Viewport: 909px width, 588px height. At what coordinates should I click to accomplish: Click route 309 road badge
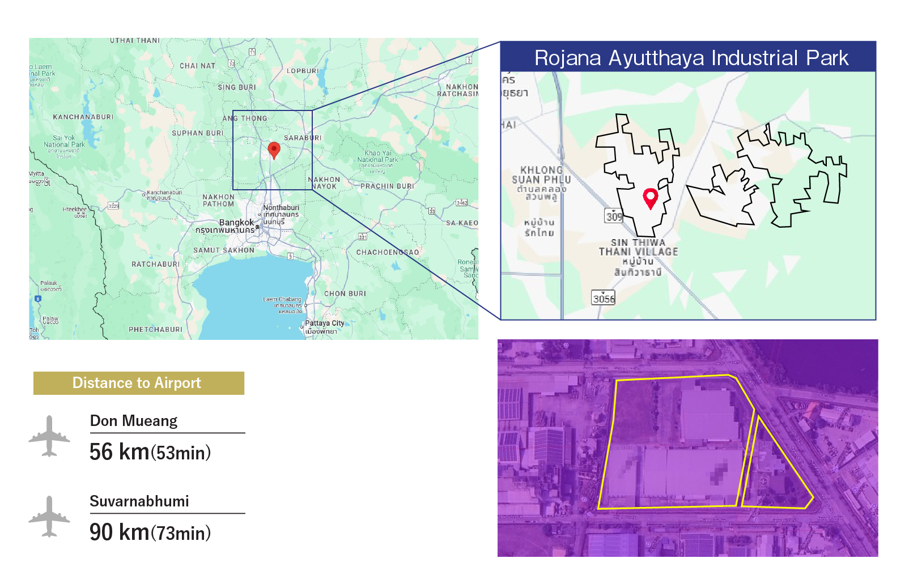[614, 216]
